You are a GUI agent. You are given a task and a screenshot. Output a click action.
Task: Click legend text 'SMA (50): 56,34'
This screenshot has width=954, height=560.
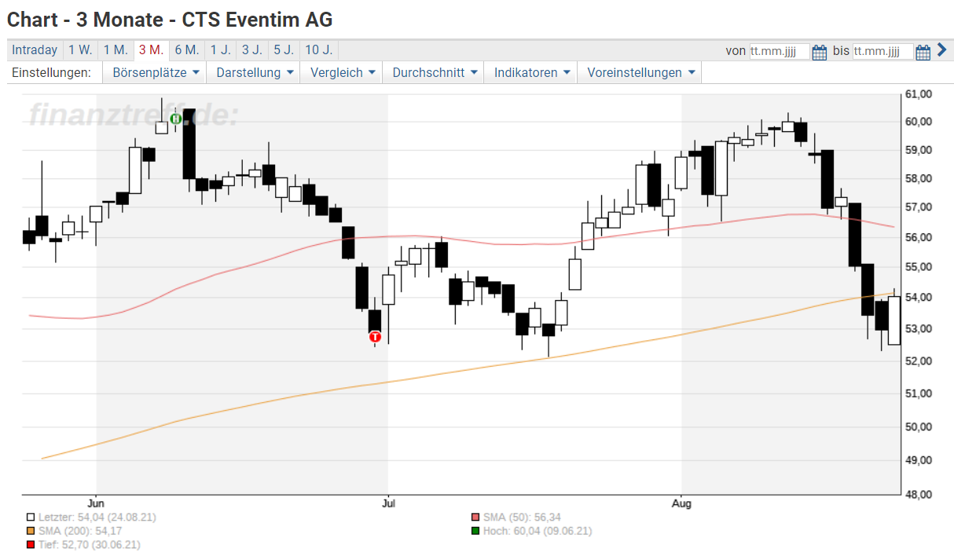(x=523, y=517)
